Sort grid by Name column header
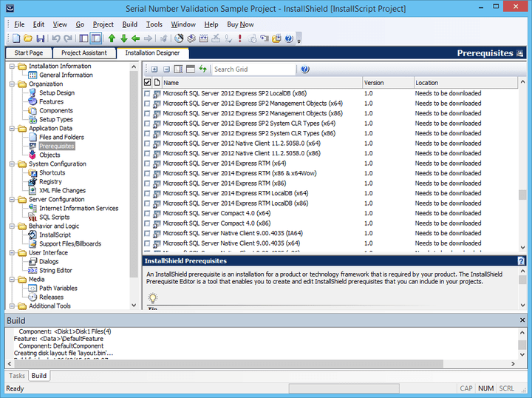This screenshot has width=532, height=398. (262, 83)
